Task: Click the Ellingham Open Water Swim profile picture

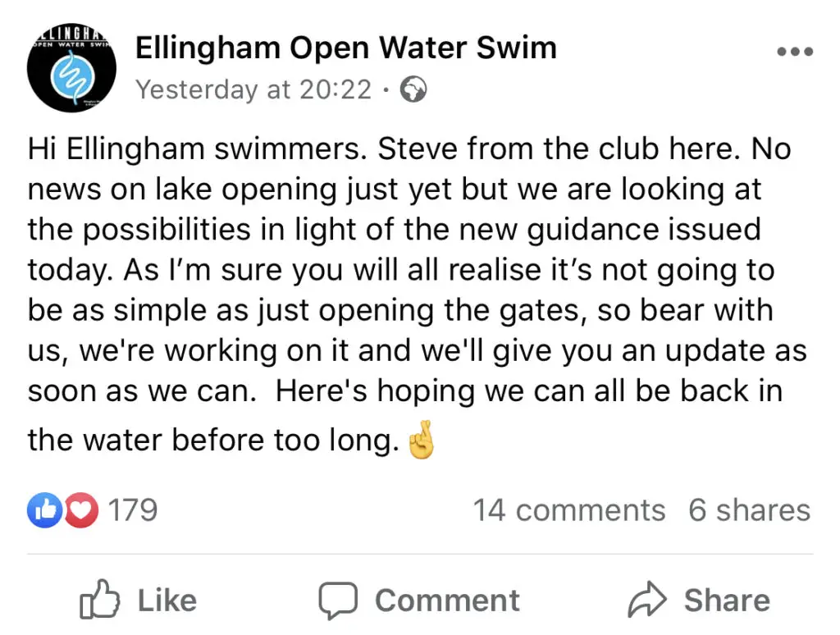Action: point(72,67)
